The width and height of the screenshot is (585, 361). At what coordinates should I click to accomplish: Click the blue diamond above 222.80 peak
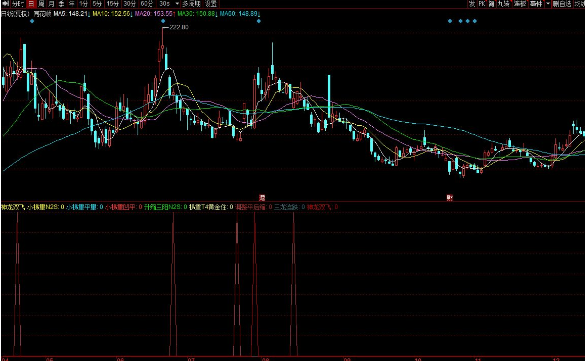(x=163, y=21)
